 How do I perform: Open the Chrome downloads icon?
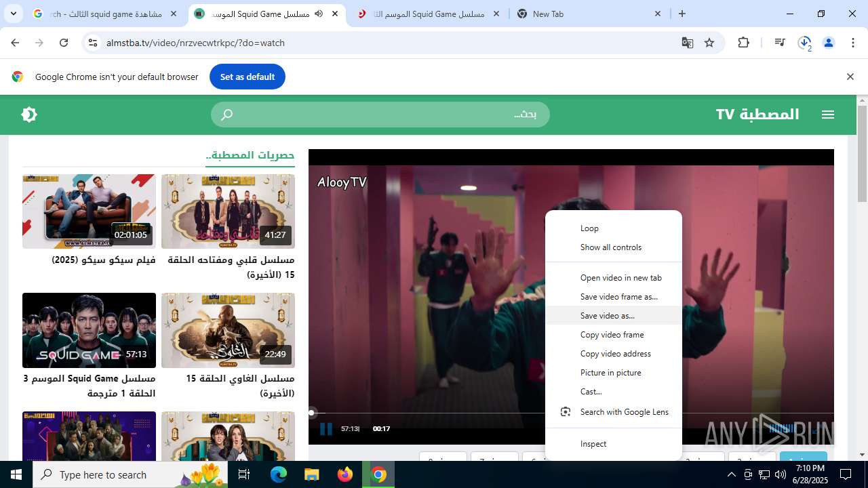tap(804, 43)
